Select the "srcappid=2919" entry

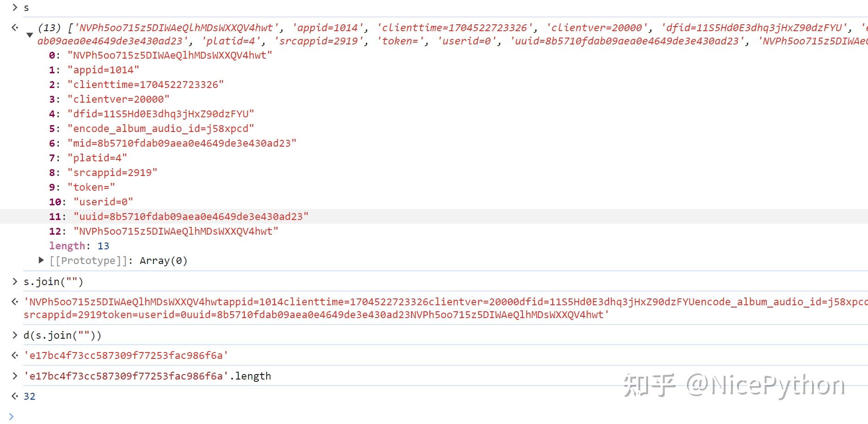tap(112, 172)
